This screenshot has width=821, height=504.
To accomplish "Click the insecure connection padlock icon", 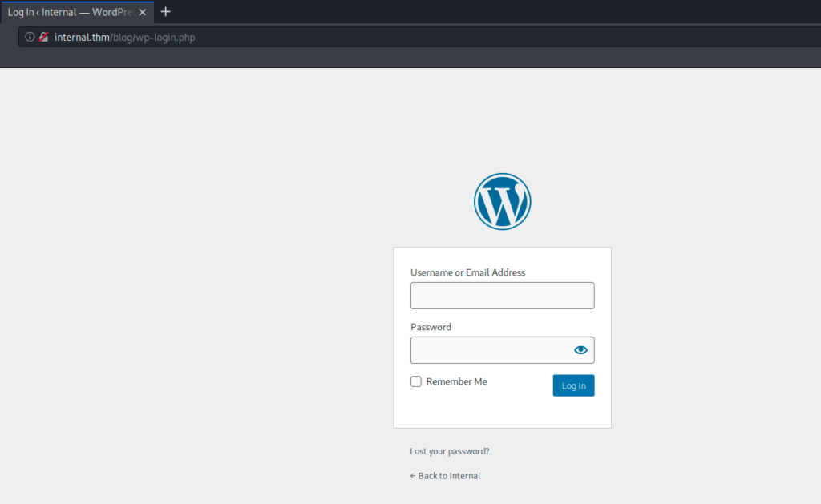I will [x=44, y=37].
